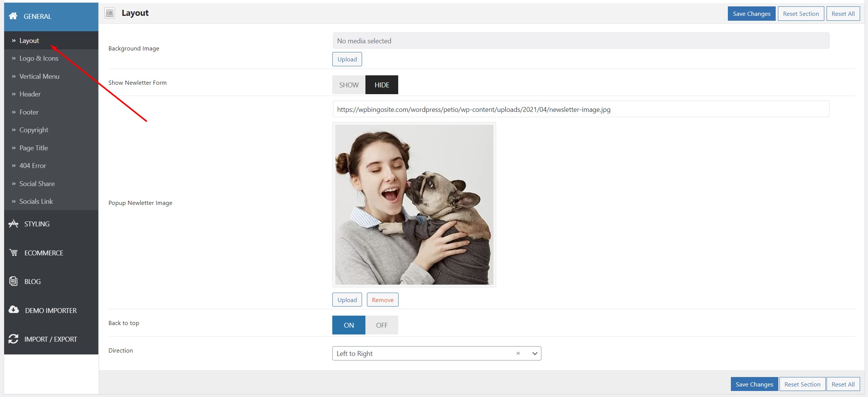Open the Direction dropdown arrow
Viewport: 868px width, 397px height.
click(535, 353)
